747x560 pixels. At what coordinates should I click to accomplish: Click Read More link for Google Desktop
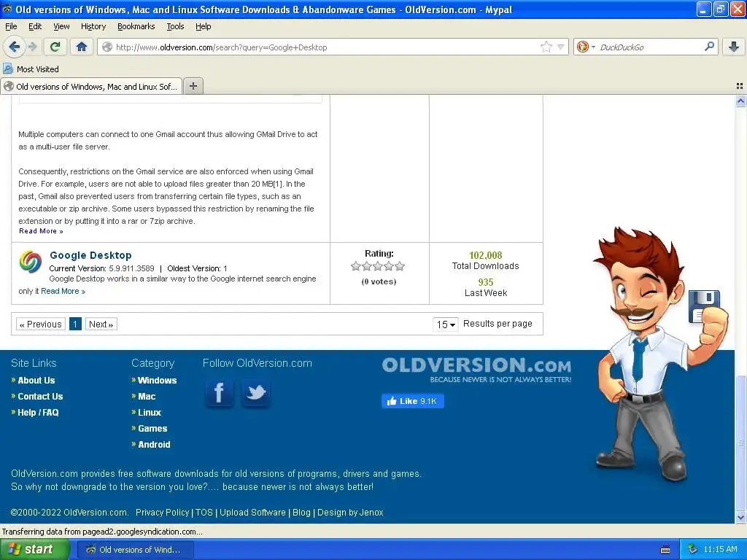pyautogui.click(x=63, y=291)
